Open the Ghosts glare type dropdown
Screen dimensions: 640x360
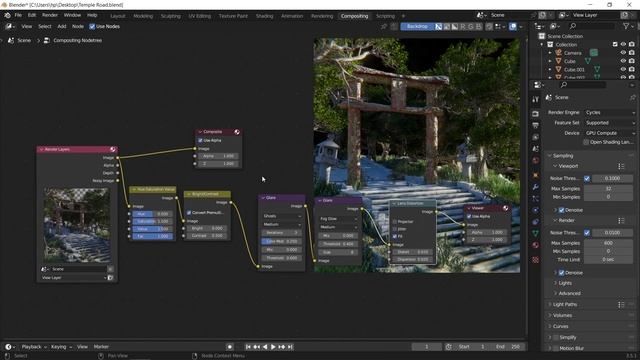(282, 216)
